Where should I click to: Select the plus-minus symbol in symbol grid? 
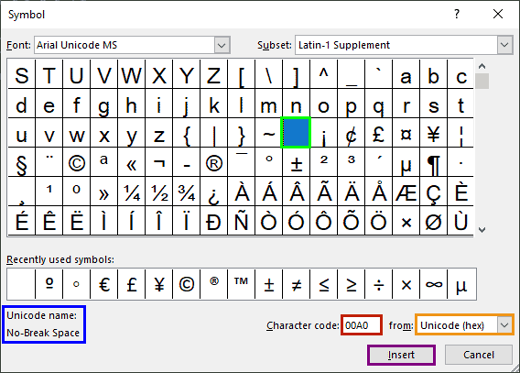(x=296, y=162)
